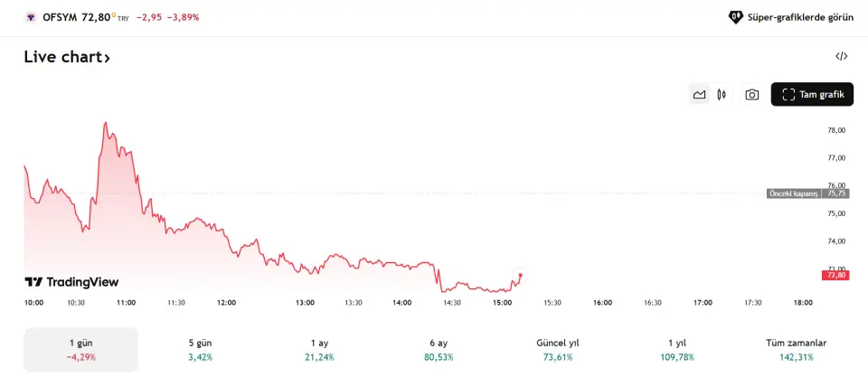The width and height of the screenshot is (868, 377).
Task: Select the 1 gün time range tab
Action: (80, 349)
